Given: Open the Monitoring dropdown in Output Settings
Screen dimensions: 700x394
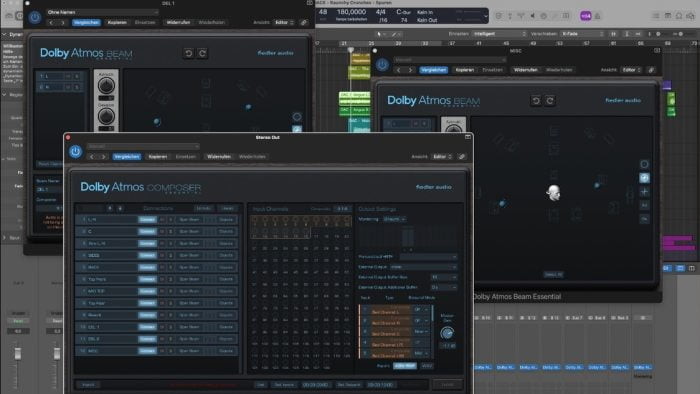Looking at the screenshot, I should (x=395, y=219).
